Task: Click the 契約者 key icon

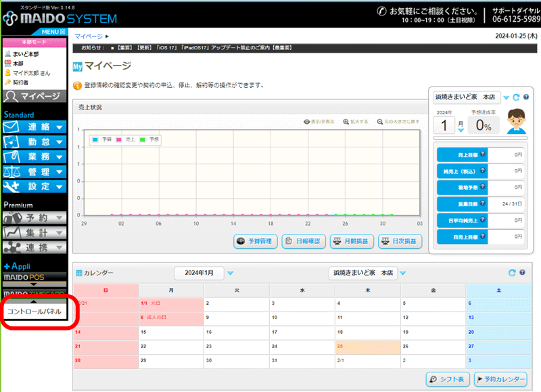Action: tap(8, 82)
